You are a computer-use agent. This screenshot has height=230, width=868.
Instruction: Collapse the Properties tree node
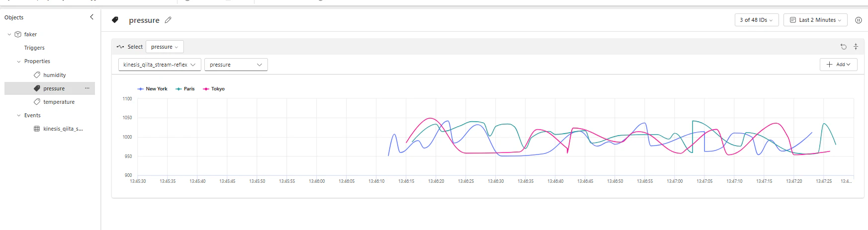[19, 62]
